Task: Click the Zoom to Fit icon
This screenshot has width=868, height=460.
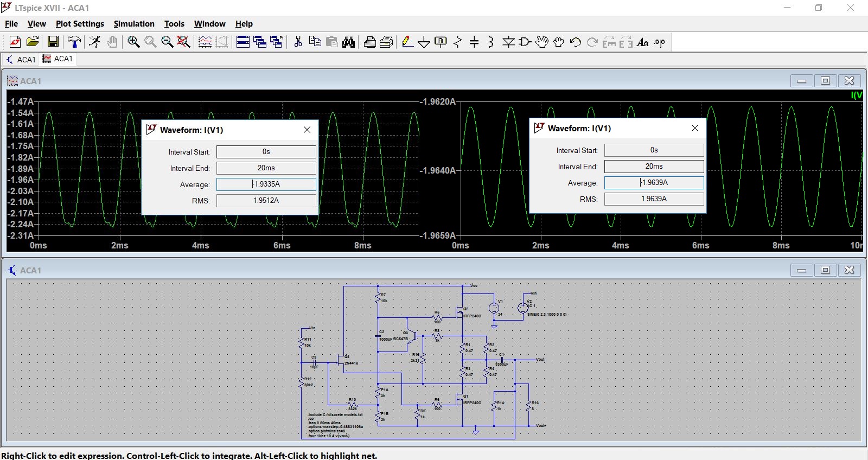Action: 184,42
